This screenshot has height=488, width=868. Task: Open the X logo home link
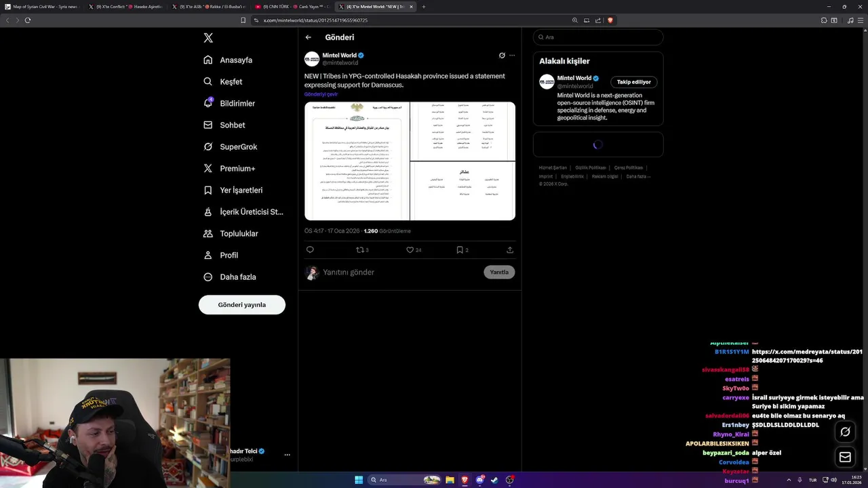point(208,38)
